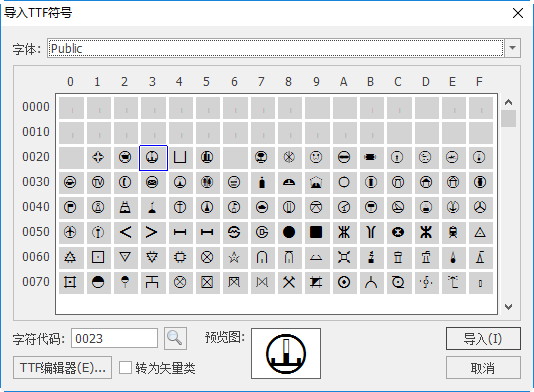Select the currently highlighted symbol at 0023
The width and height of the screenshot is (534, 392).
(x=153, y=158)
